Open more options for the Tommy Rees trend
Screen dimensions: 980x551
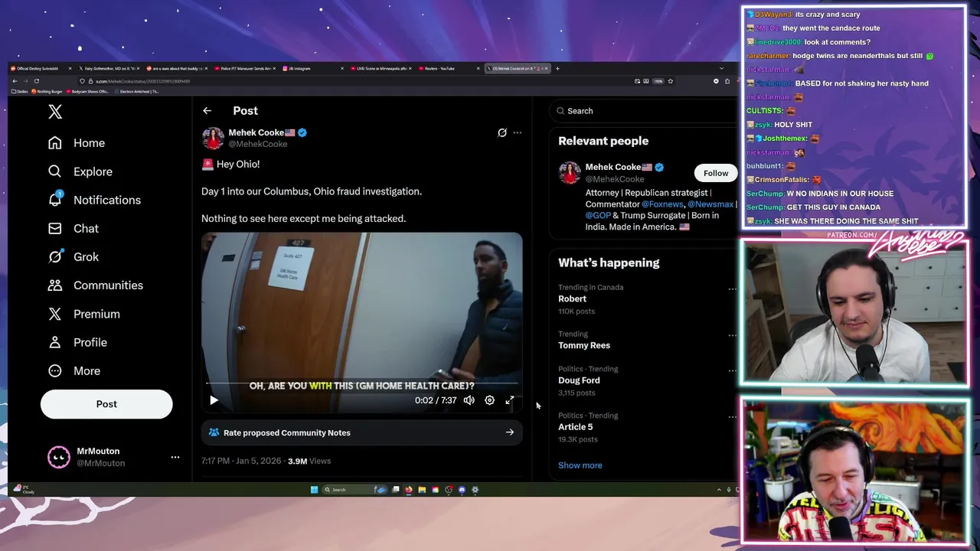pos(732,335)
